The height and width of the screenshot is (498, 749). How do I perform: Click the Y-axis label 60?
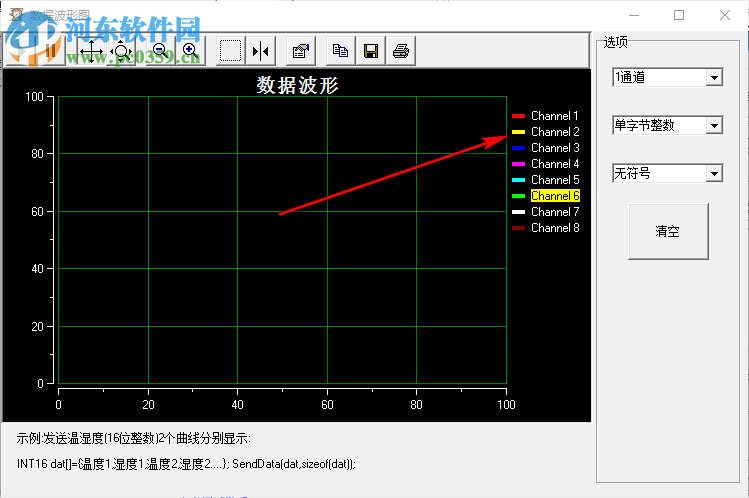tap(37, 212)
